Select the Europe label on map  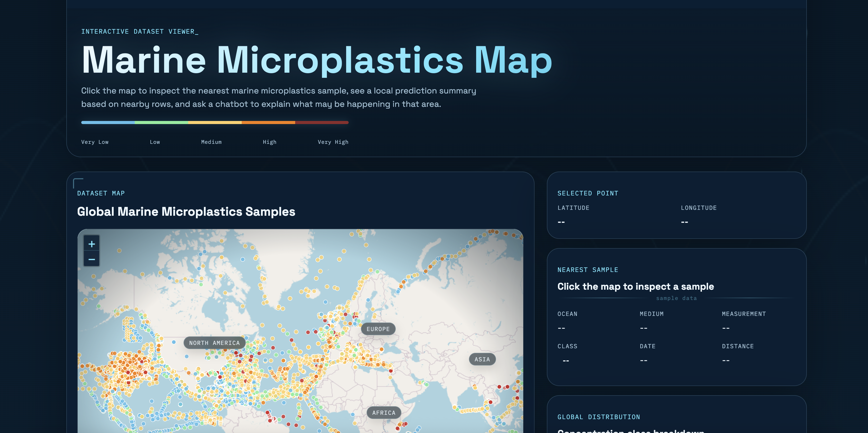click(x=378, y=329)
